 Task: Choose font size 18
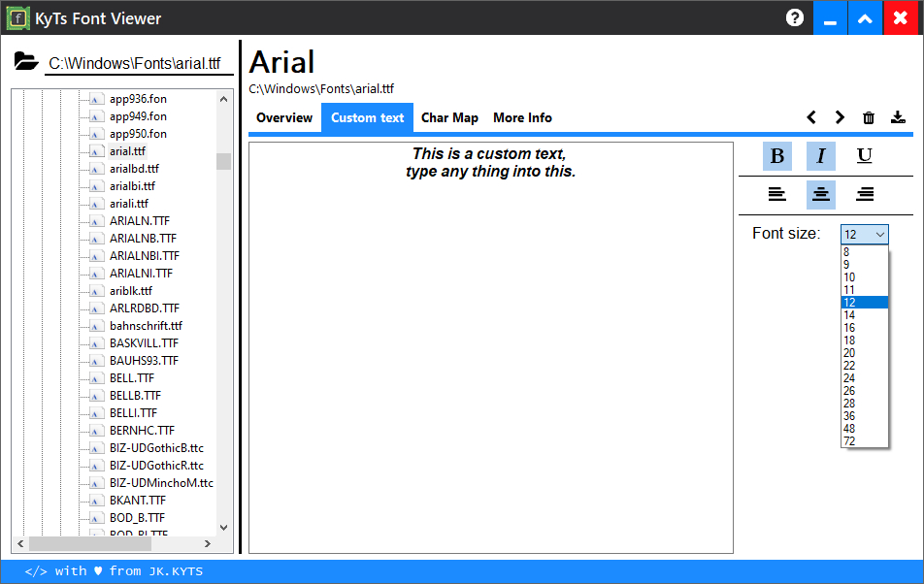coord(865,341)
